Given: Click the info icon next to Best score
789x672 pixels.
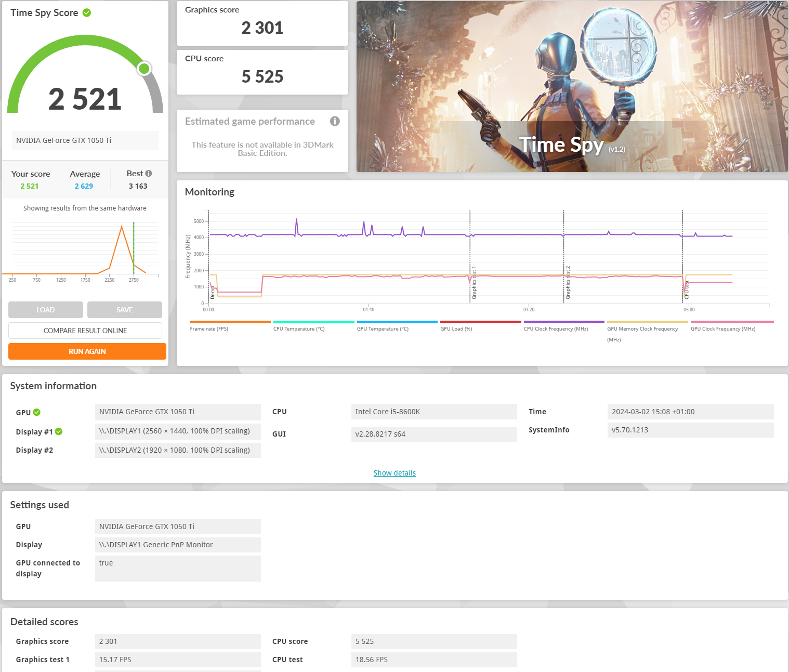Looking at the screenshot, I should 149,174.
